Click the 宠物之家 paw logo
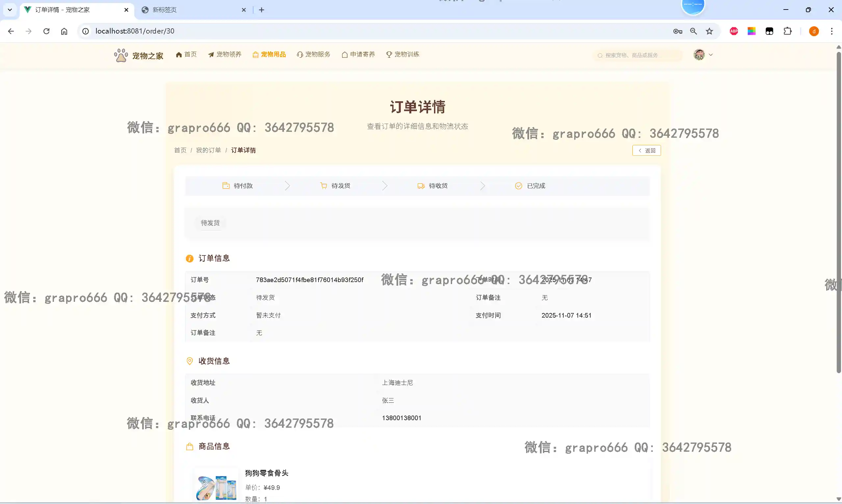 [121, 55]
